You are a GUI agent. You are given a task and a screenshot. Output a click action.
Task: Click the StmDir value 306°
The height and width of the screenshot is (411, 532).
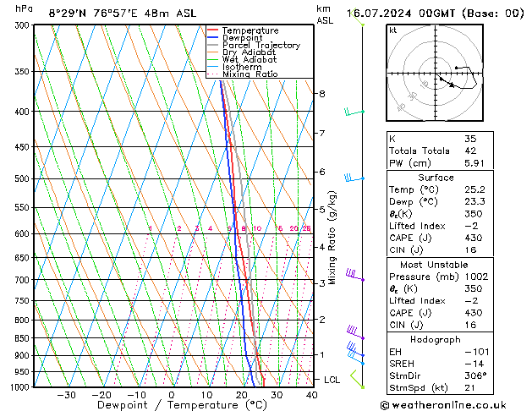click(x=475, y=375)
